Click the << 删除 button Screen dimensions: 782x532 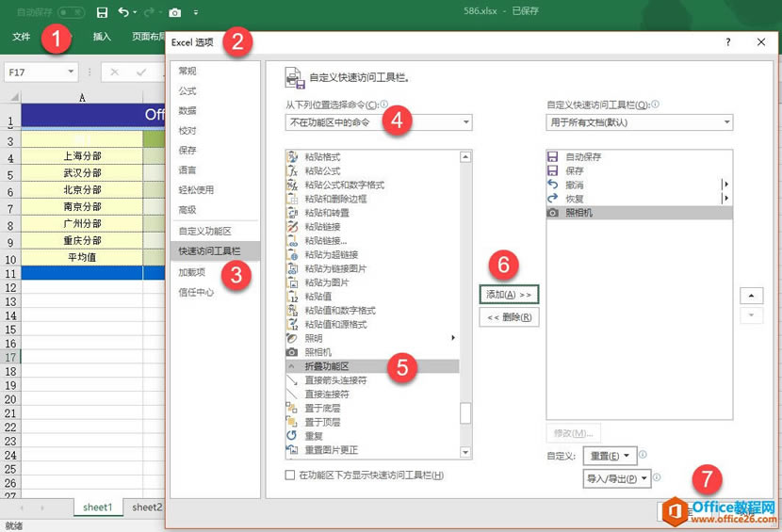pos(509,317)
